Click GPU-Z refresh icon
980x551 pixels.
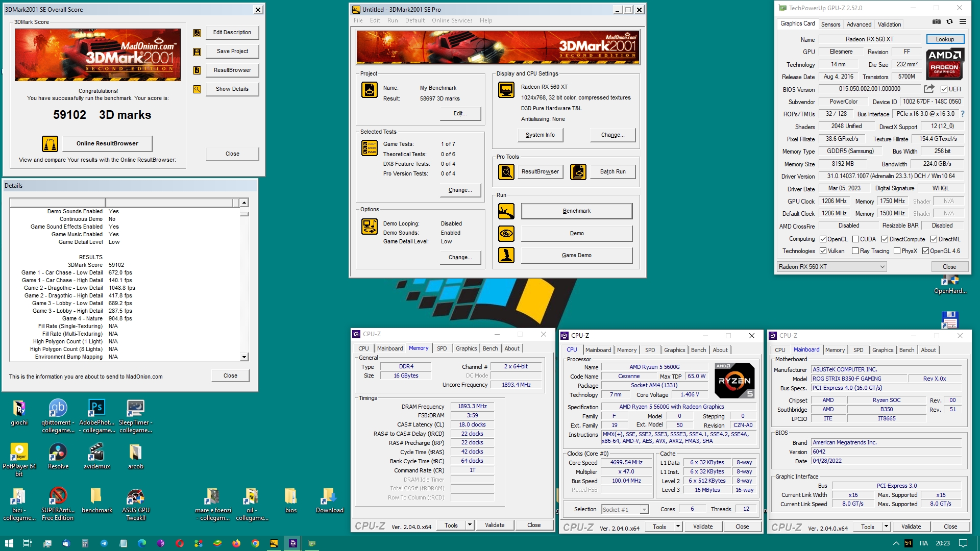[x=949, y=21]
